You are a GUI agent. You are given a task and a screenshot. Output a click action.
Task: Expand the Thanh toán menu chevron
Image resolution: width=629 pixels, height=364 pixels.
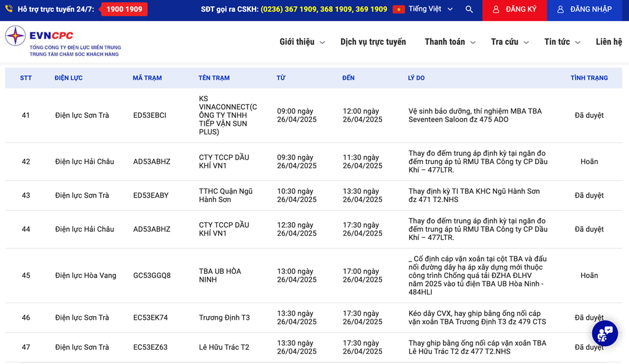coord(473,42)
